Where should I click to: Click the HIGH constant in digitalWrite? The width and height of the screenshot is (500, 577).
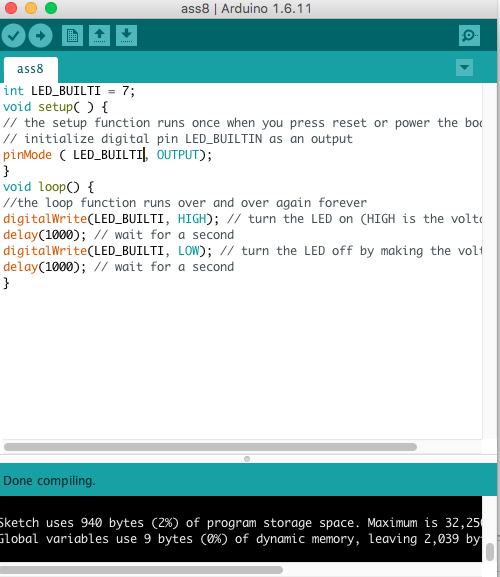coord(192,219)
